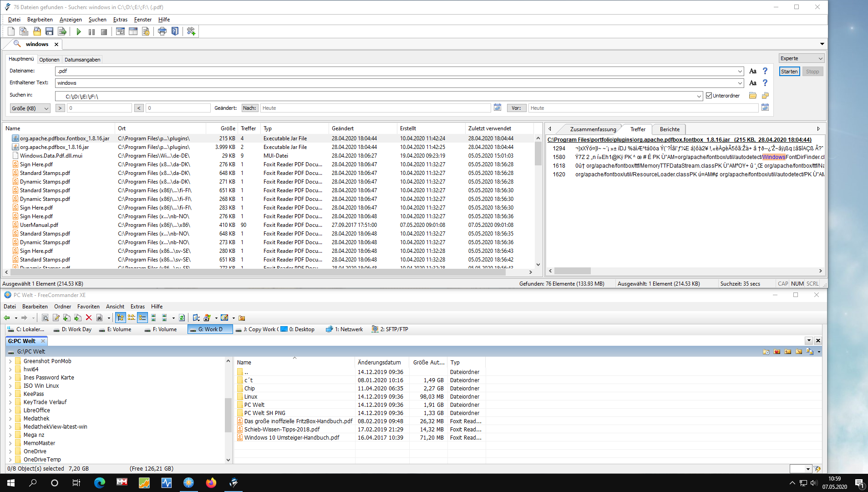The image size is (868, 492).
Task: Click the export results icon with green arrow
Action: coord(62,31)
